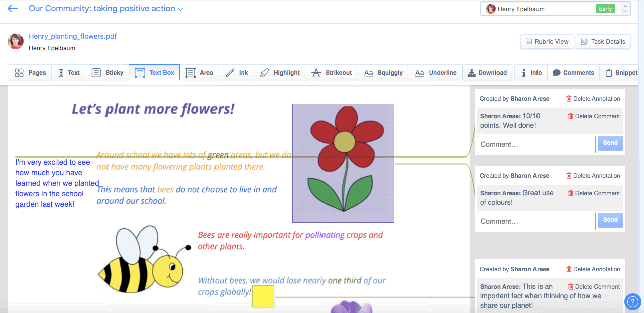
Task: Expand the Our Community task title dropdown
Action: (x=180, y=9)
